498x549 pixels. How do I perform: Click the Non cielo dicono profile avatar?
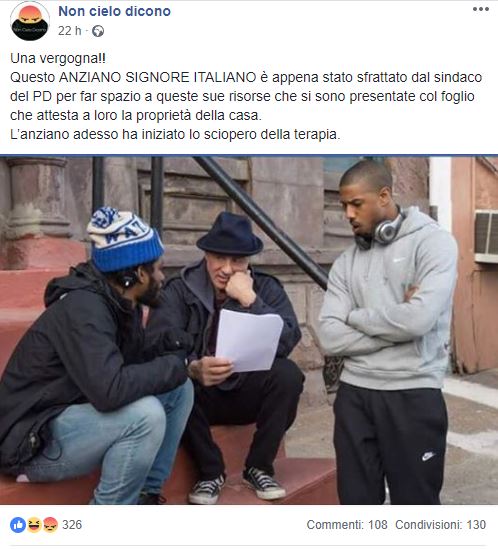coord(30,21)
